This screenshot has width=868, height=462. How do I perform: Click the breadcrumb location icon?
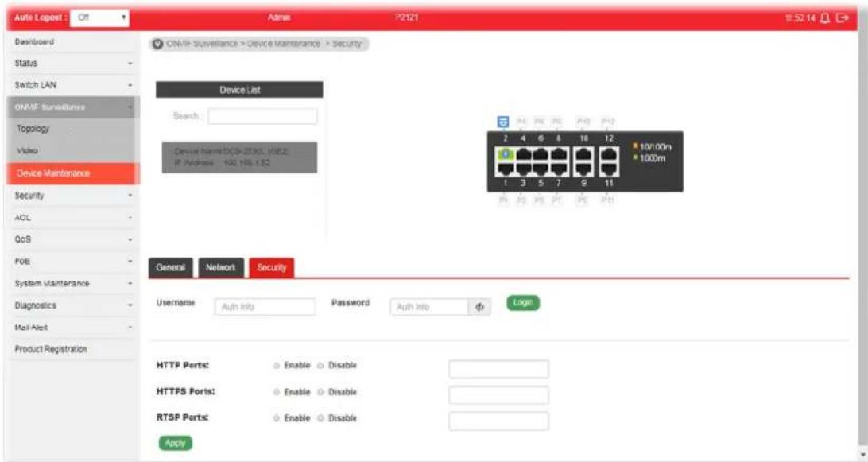tap(157, 44)
